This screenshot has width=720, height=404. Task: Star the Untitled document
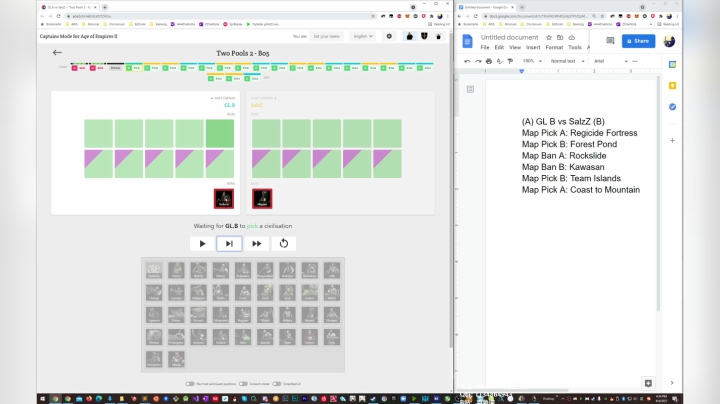click(x=549, y=38)
